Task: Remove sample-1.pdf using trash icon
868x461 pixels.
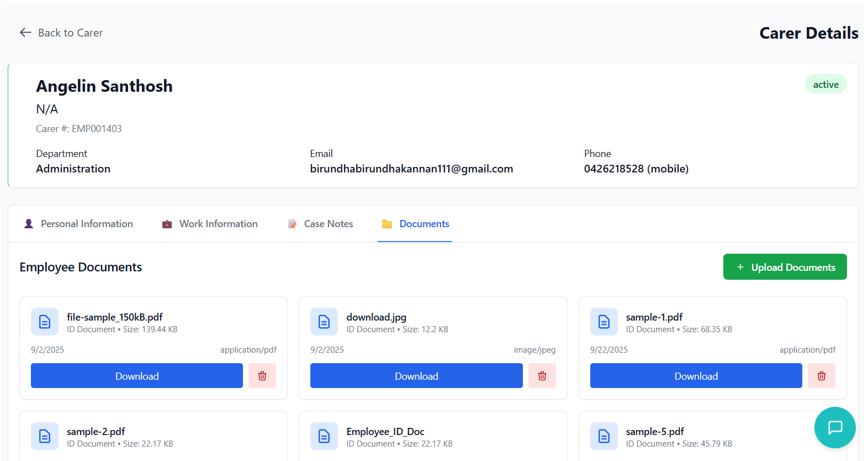Action: [x=821, y=376]
